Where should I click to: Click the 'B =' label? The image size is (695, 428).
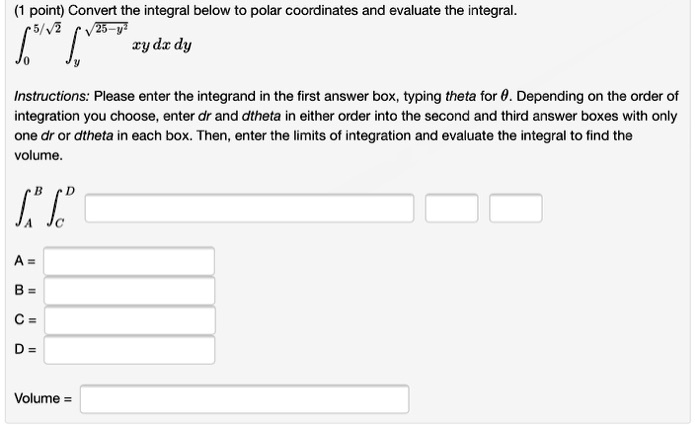(x=25, y=291)
